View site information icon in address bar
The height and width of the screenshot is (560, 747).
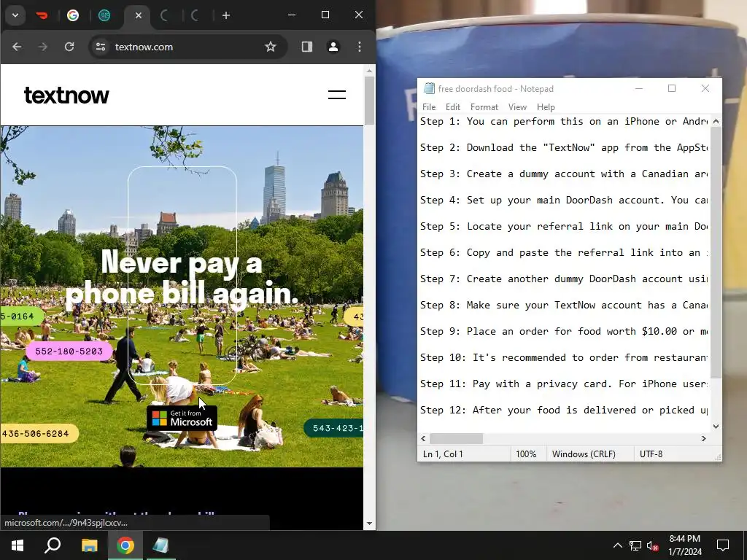(x=101, y=47)
